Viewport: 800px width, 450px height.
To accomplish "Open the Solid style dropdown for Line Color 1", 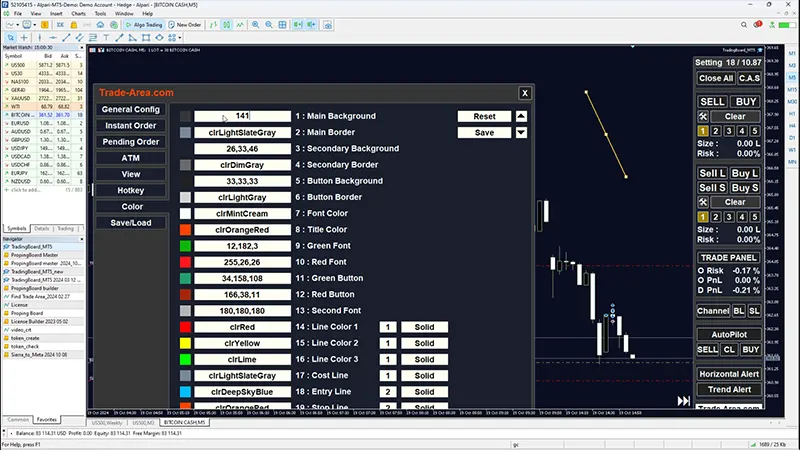I will click(x=424, y=327).
